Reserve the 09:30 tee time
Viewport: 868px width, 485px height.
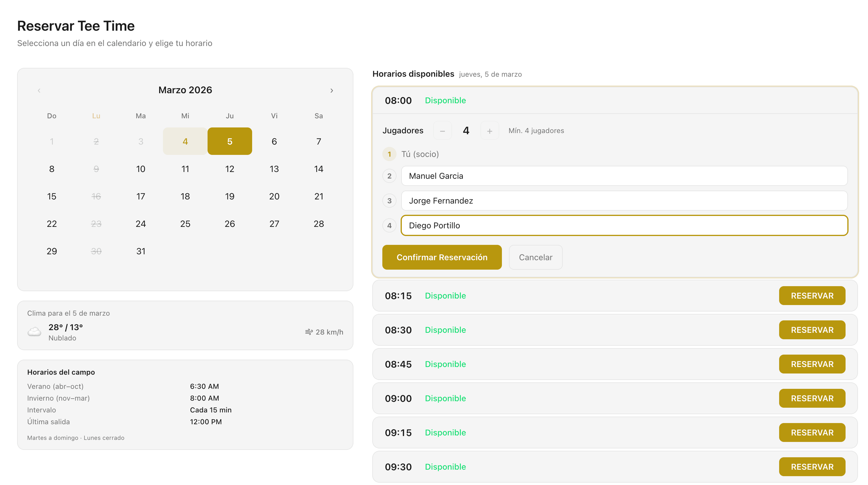[812, 466]
